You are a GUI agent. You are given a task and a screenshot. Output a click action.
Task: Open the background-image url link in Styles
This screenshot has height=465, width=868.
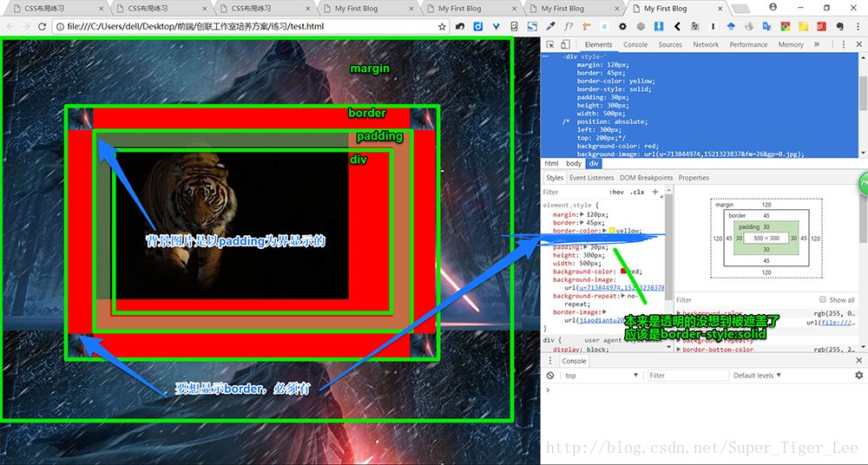(621, 288)
